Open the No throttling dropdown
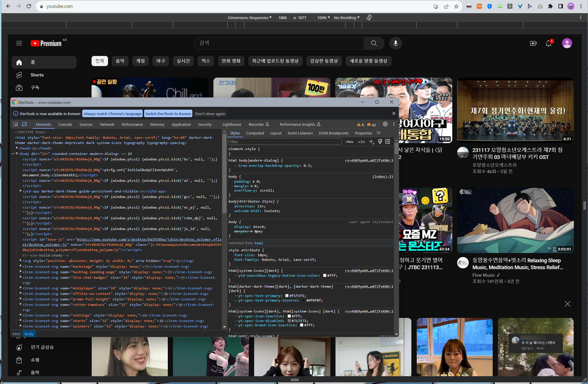This screenshot has width=588, height=384. [x=347, y=18]
